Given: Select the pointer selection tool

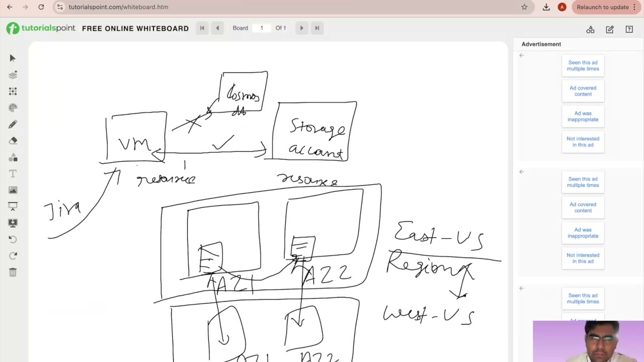Looking at the screenshot, I should pyautogui.click(x=13, y=58).
